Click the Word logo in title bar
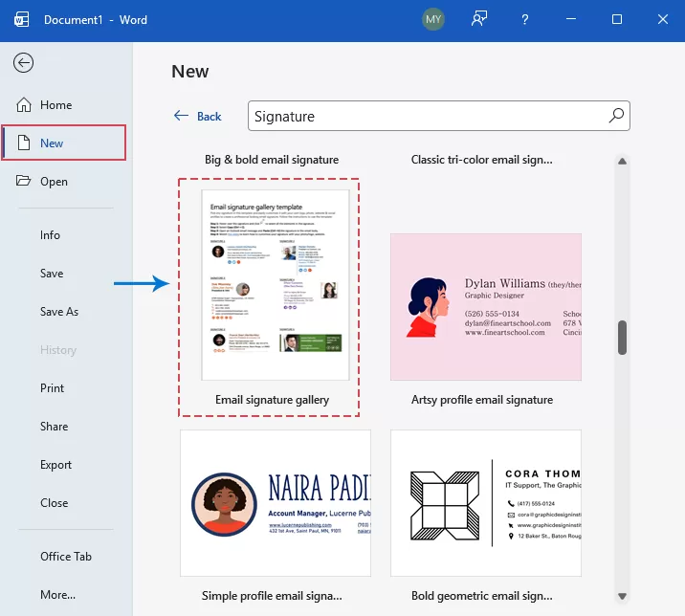The image size is (685, 616). click(21, 20)
